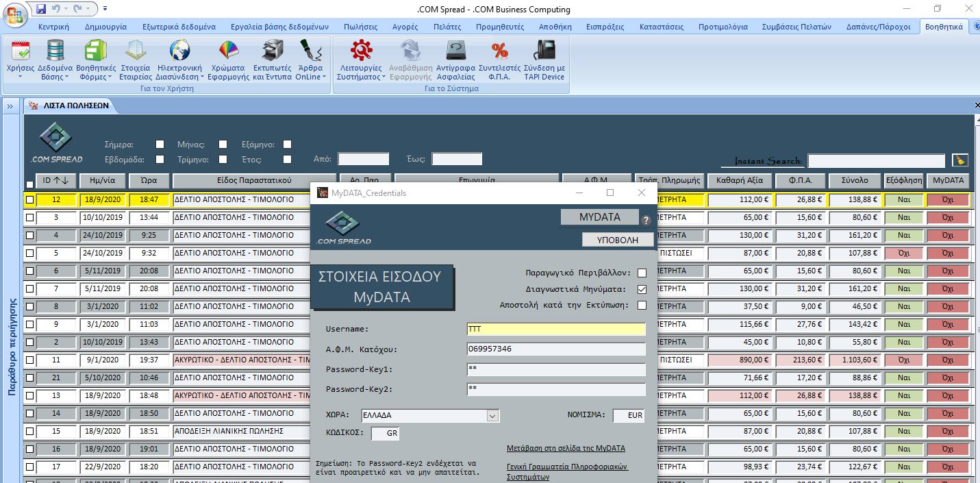Click the MYDATA button in dialog
The width and height of the screenshot is (980, 483).
pyautogui.click(x=600, y=217)
